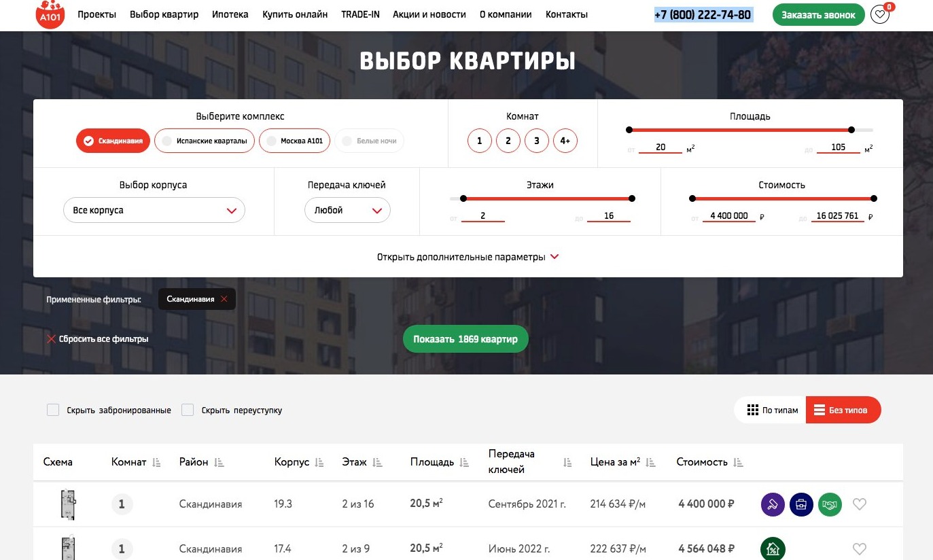Check Скрыть переуступку checkbox

[188, 410]
